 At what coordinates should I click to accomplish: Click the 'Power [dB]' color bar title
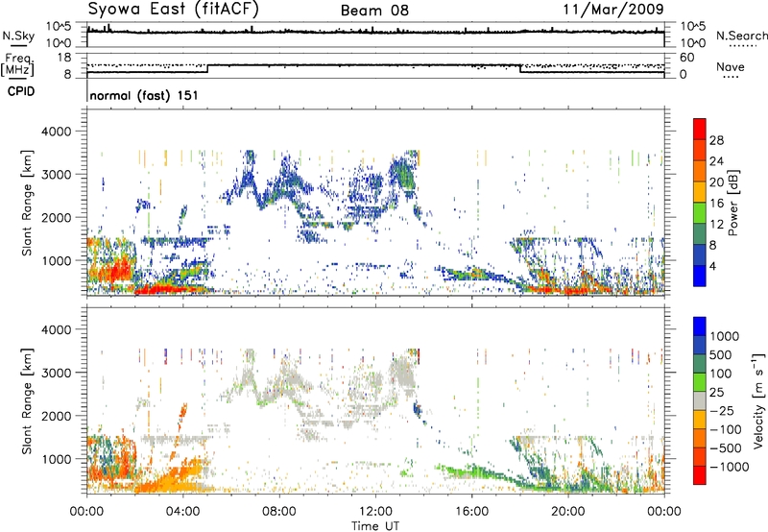coord(732,203)
